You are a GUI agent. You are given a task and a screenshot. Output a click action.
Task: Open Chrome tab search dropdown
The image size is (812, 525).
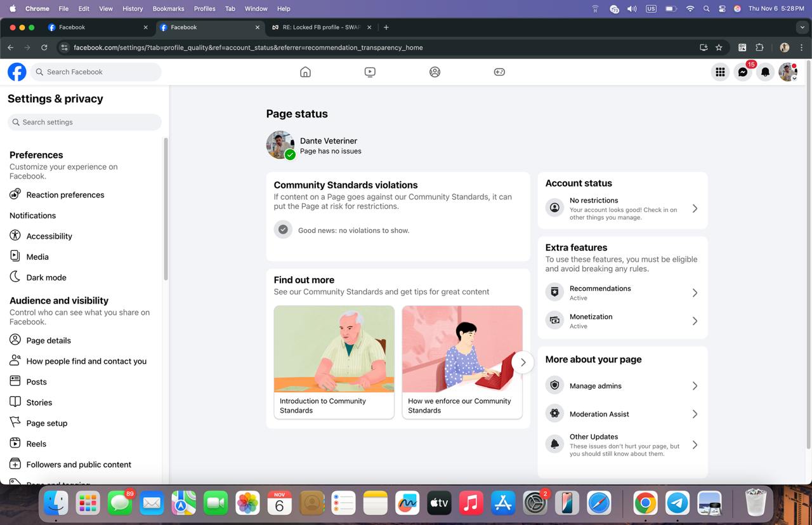(x=802, y=27)
